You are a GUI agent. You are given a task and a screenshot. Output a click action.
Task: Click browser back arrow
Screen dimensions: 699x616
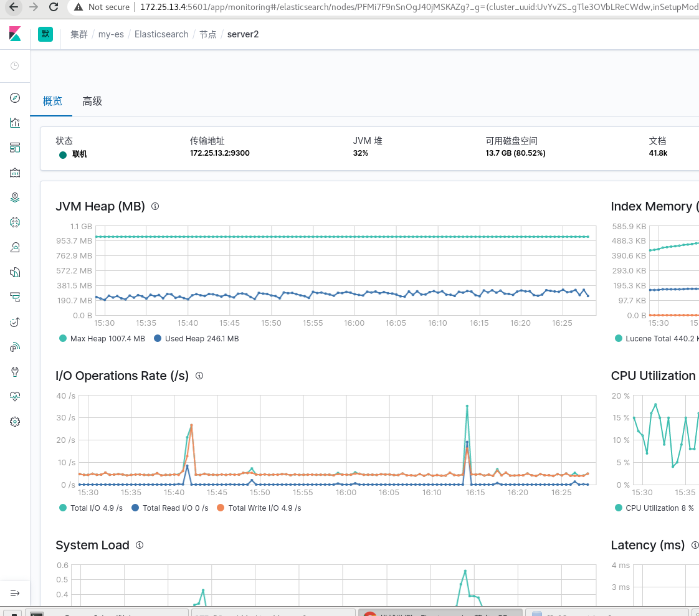tap(14, 7)
